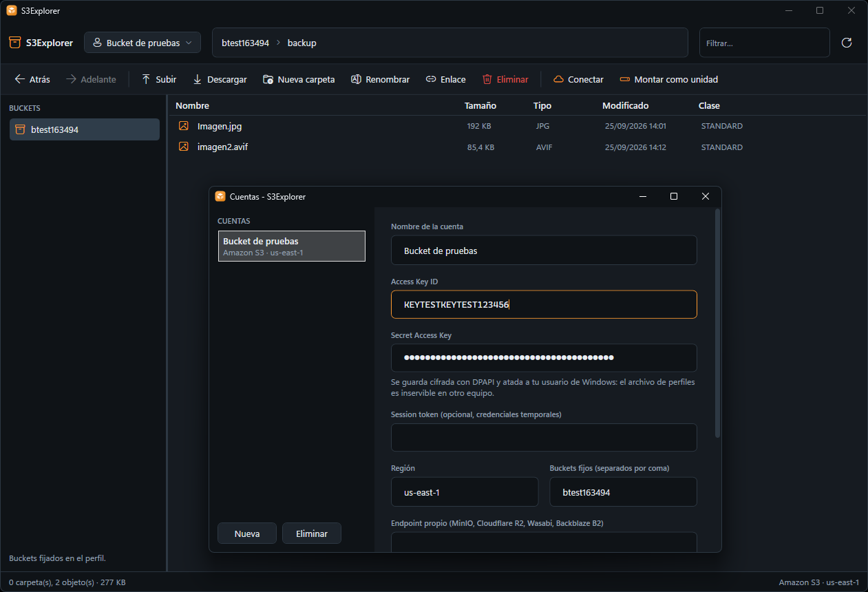This screenshot has height=592, width=868.
Task: Click 25/09/2026 14:01 modified cell
Action: [635, 127]
